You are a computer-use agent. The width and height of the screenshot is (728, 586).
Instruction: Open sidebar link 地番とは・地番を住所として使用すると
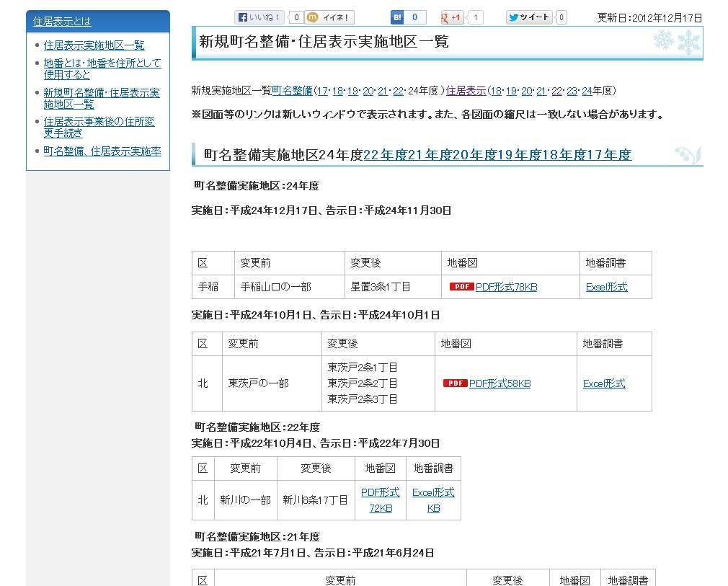pyautogui.click(x=102, y=68)
